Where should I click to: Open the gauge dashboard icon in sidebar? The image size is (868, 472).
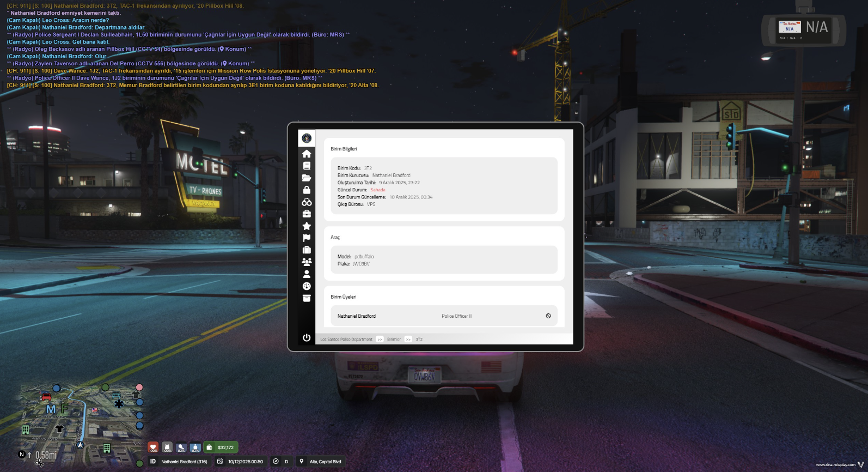[x=307, y=286]
